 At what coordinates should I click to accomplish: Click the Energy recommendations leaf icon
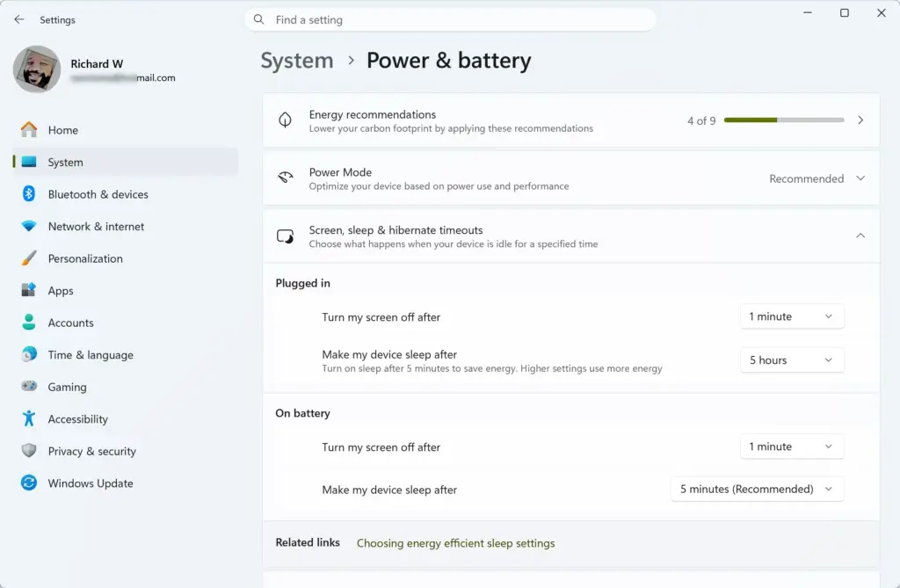coord(285,120)
